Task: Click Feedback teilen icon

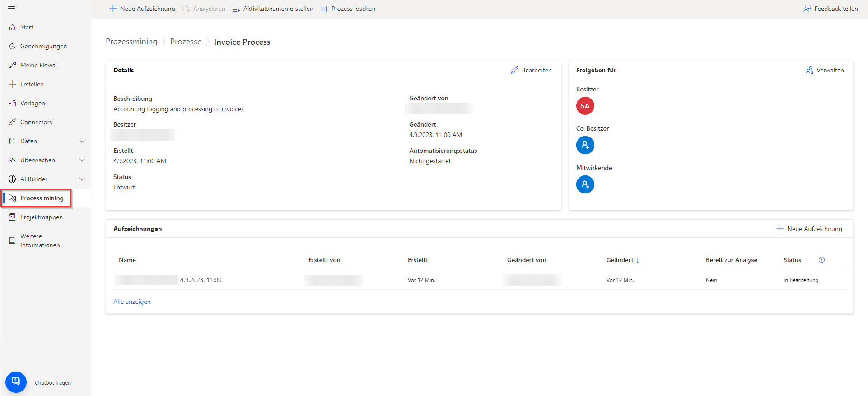Action: (x=807, y=9)
